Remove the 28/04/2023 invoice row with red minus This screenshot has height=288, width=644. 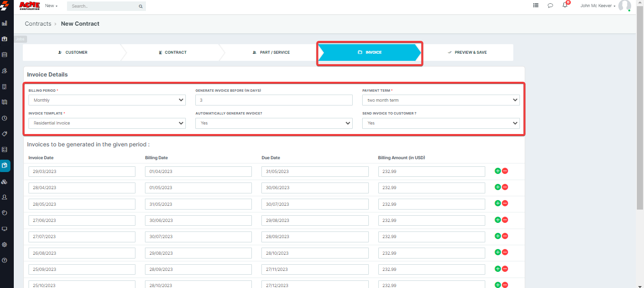pyautogui.click(x=505, y=187)
